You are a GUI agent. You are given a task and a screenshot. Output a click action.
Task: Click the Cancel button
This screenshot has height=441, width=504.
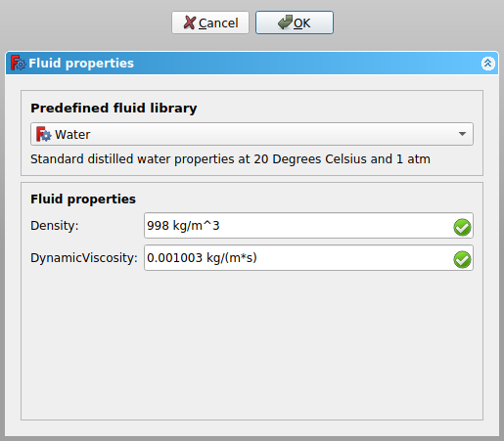click(x=210, y=22)
